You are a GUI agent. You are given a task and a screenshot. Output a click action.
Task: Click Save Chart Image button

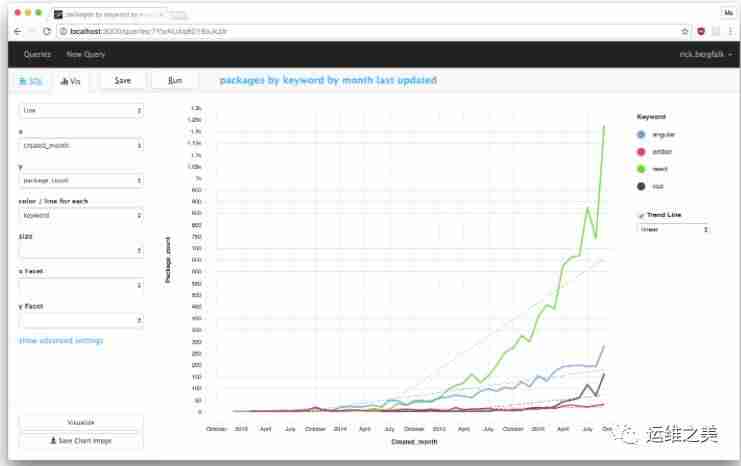pos(81,440)
